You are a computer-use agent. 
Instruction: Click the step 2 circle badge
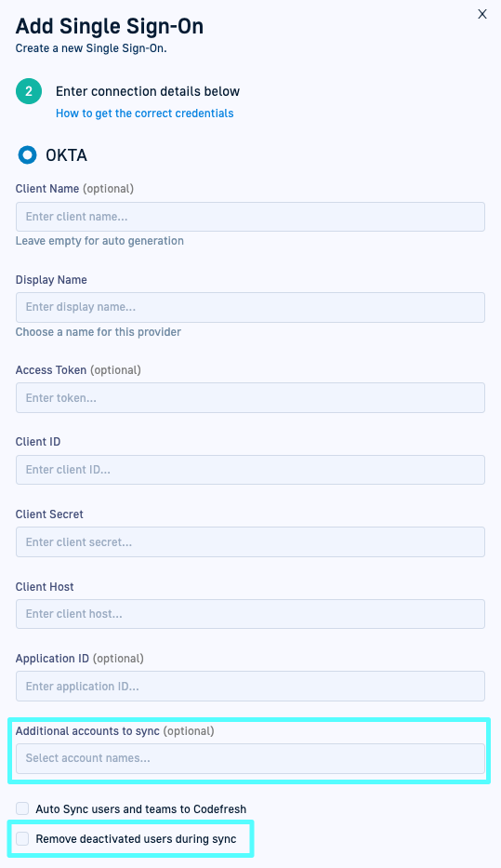pyautogui.click(x=29, y=91)
